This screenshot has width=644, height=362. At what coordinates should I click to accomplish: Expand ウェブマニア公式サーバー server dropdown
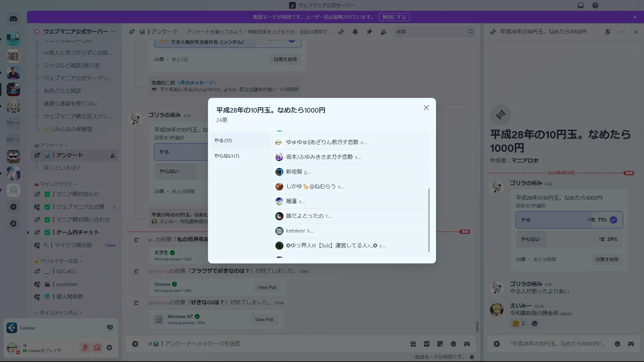click(113, 32)
